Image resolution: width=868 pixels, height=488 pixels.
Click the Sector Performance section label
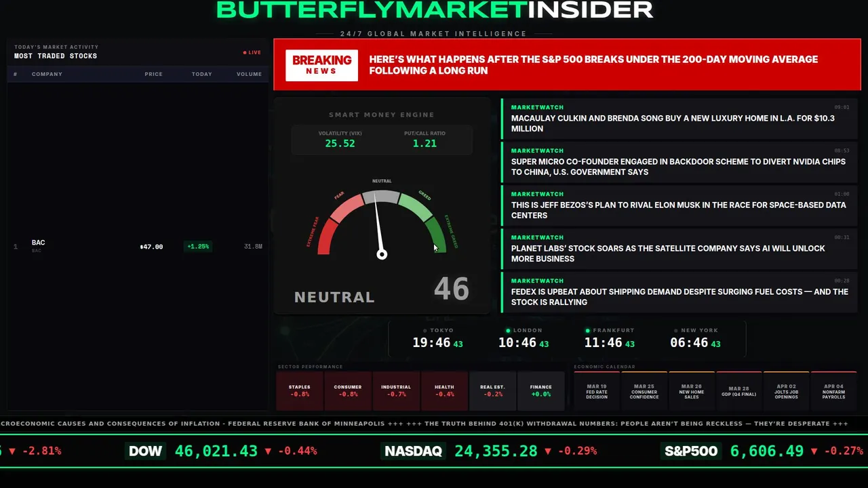click(310, 367)
